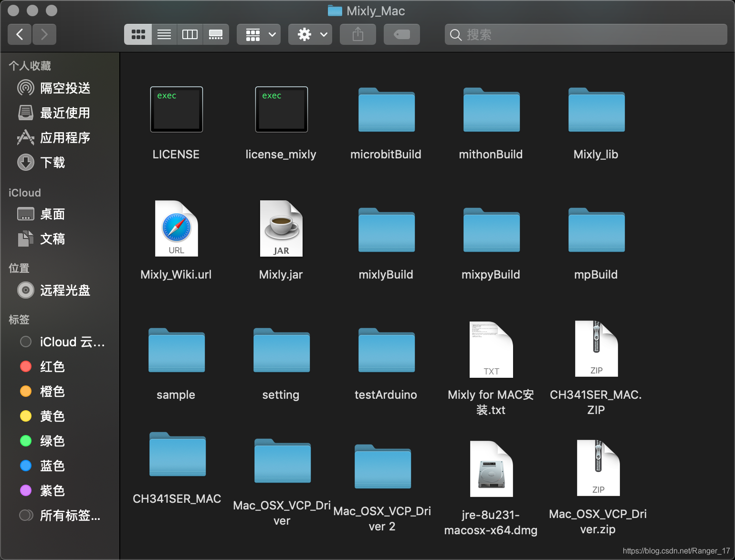Select the Mixly.jar Java file icon
The image size is (735, 560).
coord(282,228)
